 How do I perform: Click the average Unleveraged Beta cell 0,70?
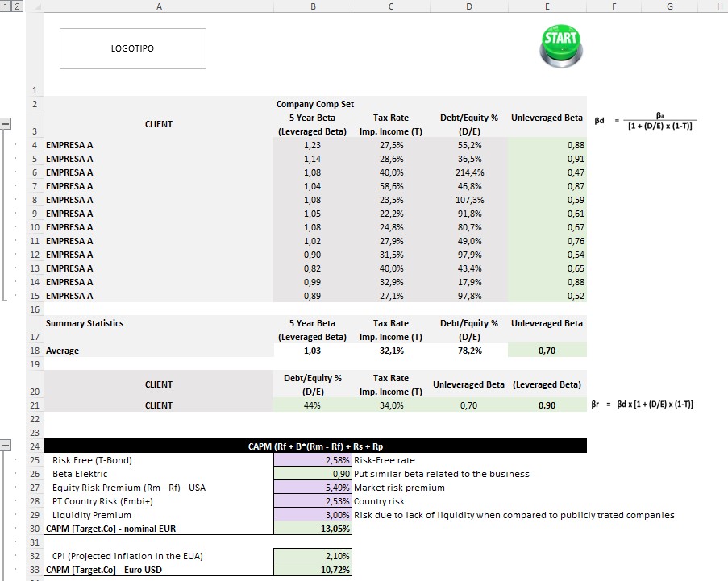coord(547,351)
